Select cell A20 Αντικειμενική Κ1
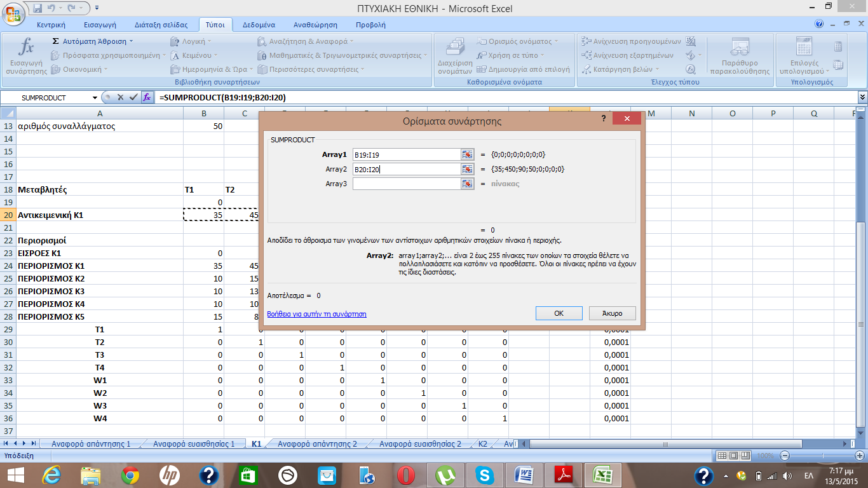Image resolution: width=868 pixels, height=488 pixels. [100, 215]
